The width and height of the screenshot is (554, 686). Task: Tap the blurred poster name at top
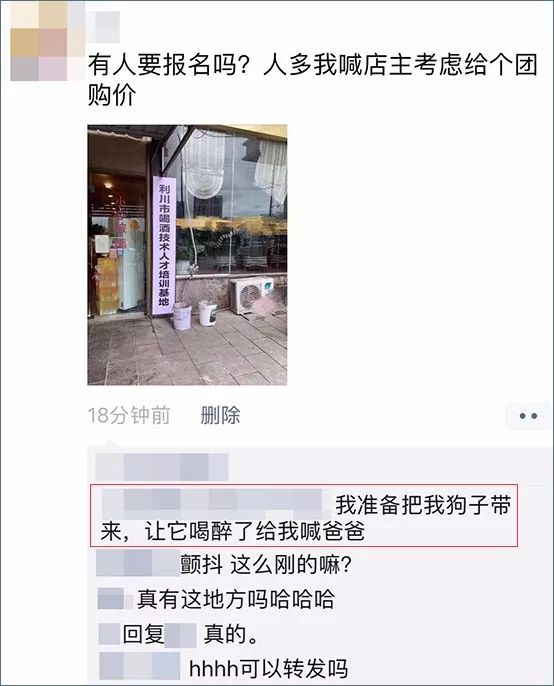click(104, 27)
